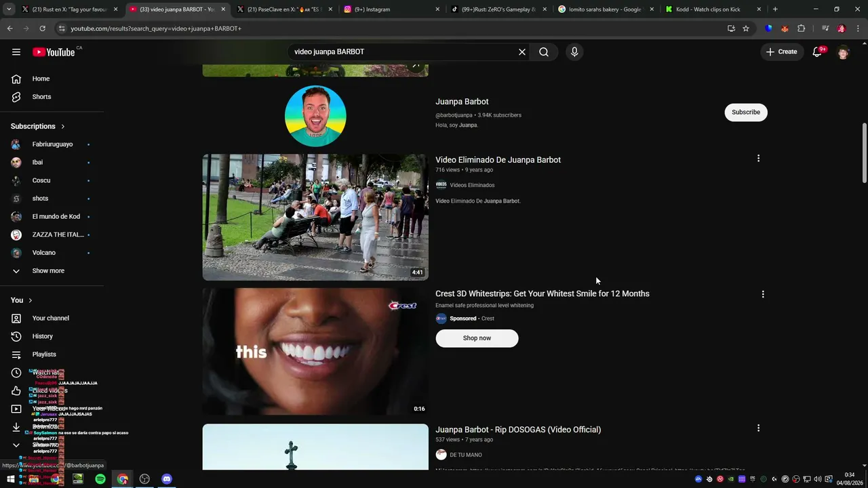The image size is (868, 488).
Task: Play the park plaza video thumbnail
Action: click(x=315, y=217)
